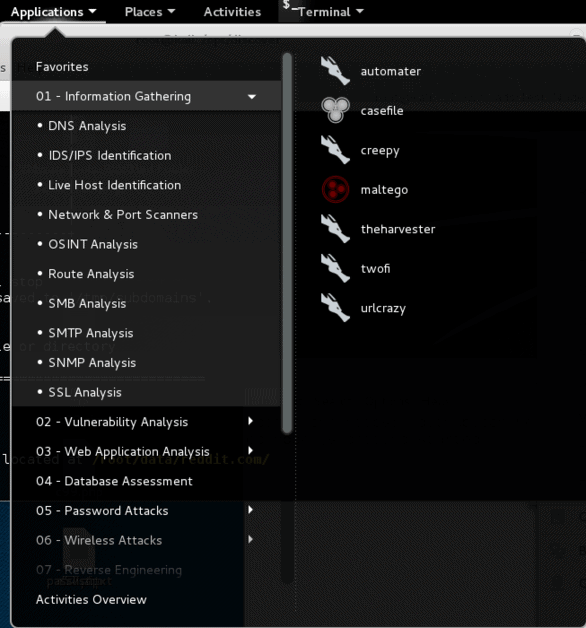Click the urlcrazy dragon icon
586x628 pixels.
click(335, 308)
